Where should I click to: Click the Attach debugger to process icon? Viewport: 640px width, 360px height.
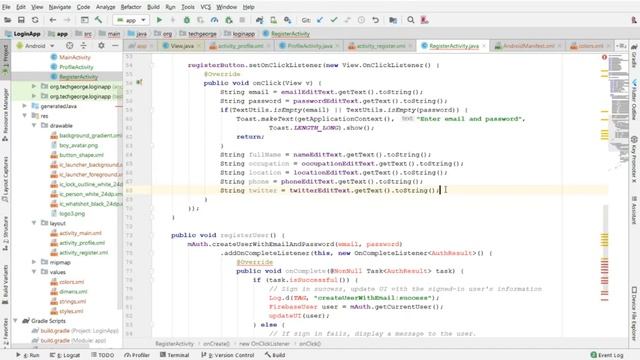tap(229, 20)
